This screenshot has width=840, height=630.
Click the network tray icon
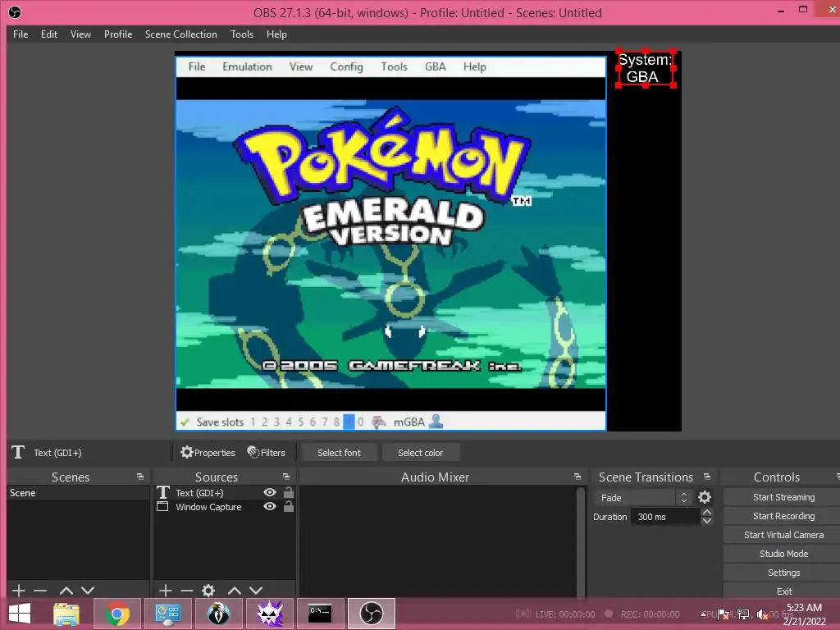tap(743, 614)
